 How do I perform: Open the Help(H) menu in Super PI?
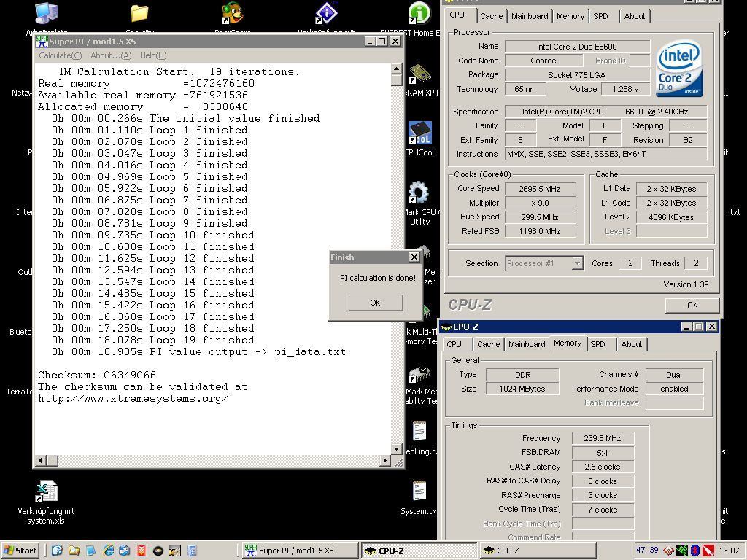click(x=153, y=55)
